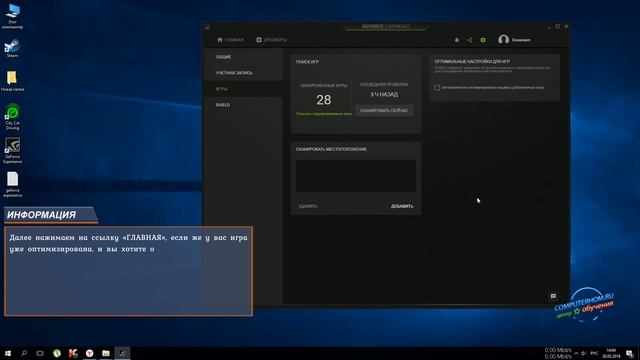The width and height of the screenshot is (640, 360).
Task: Click inside the scan location list box
Action: pyautogui.click(x=356, y=176)
